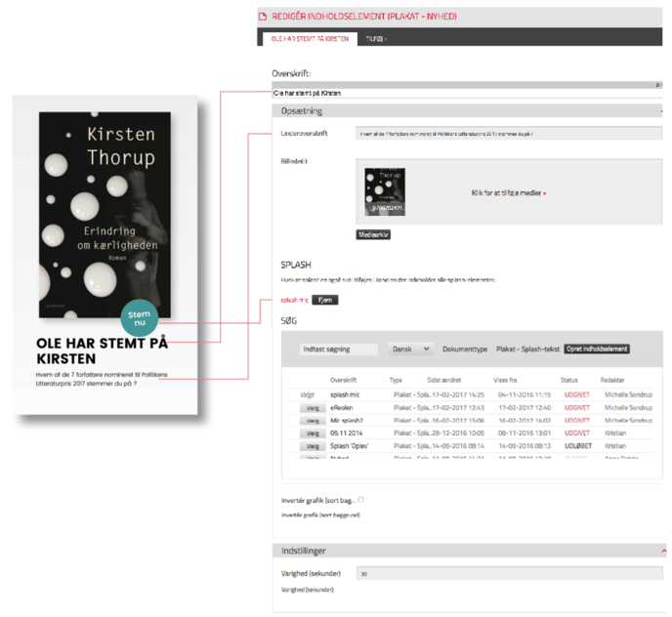Click the splash mic table entry
The height and width of the screenshot is (617, 672).
pos(345,394)
